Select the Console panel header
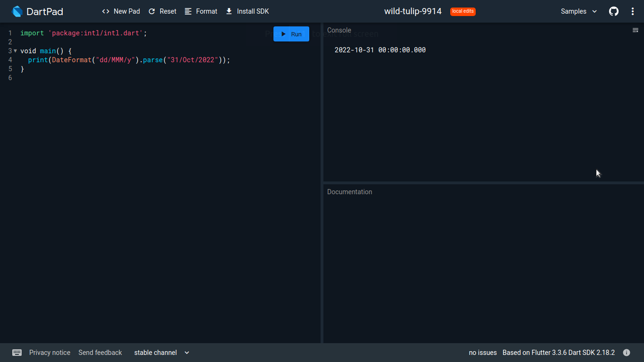 tap(339, 30)
